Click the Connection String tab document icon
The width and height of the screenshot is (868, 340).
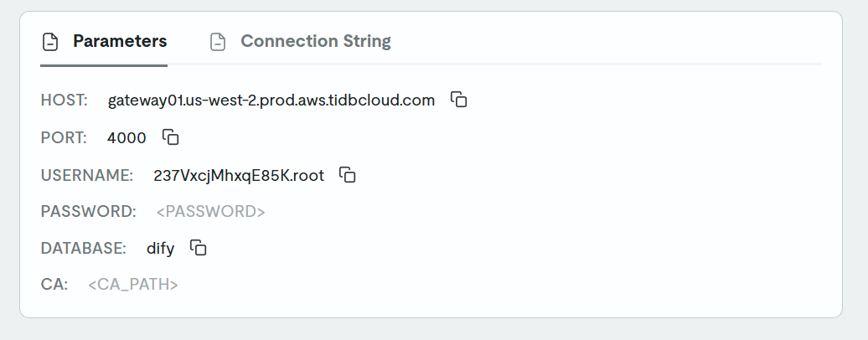pos(218,42)
